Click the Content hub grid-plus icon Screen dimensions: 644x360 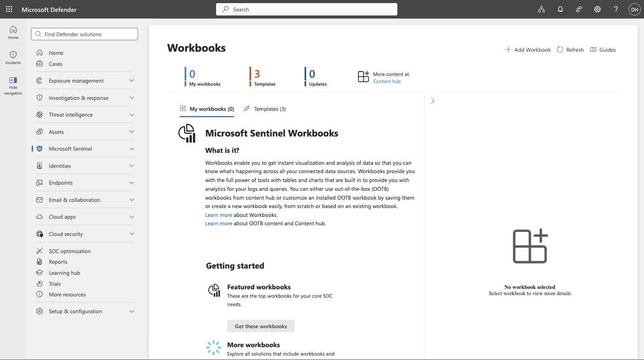coord(363,76)
